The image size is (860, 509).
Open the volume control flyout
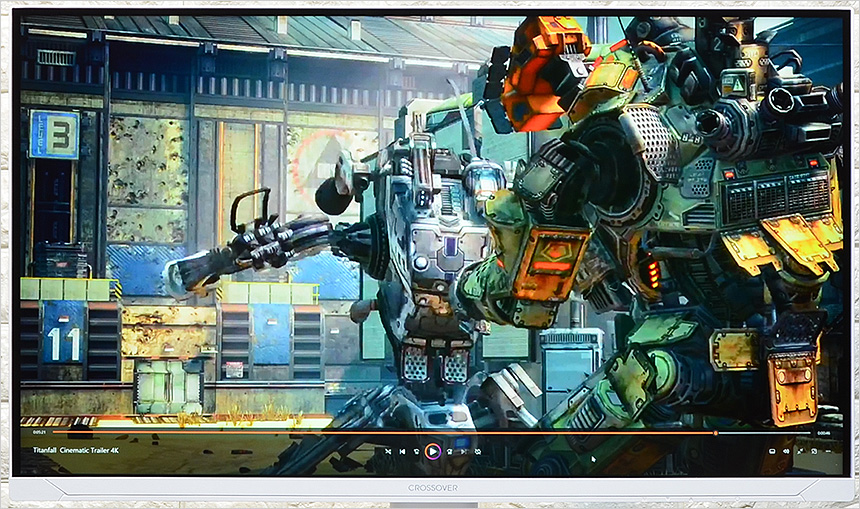[x=786, y=452]
